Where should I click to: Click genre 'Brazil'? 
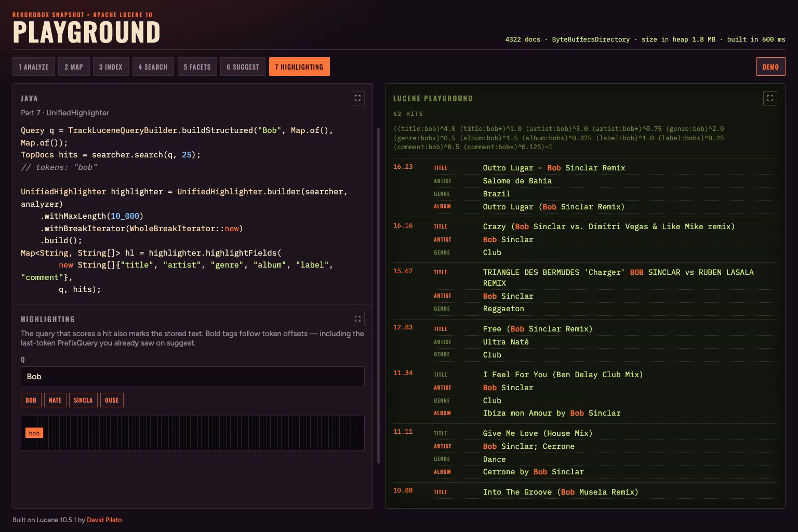pyautogui.click(x=497, y=194)
